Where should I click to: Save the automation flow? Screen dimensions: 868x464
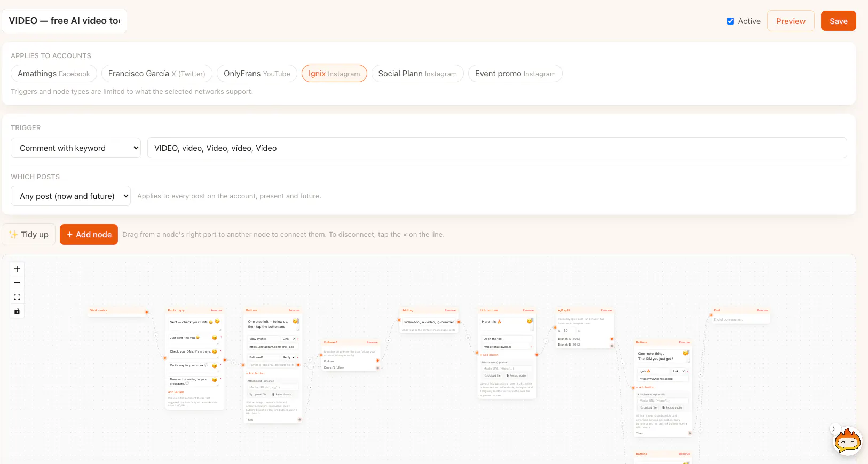coord(838,21)
